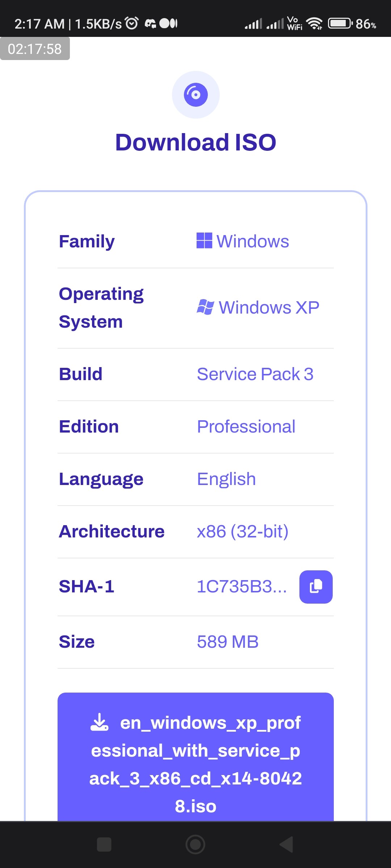Select the Service Pack 3 build value
The image size is (391, 868).
pos(255,374)
